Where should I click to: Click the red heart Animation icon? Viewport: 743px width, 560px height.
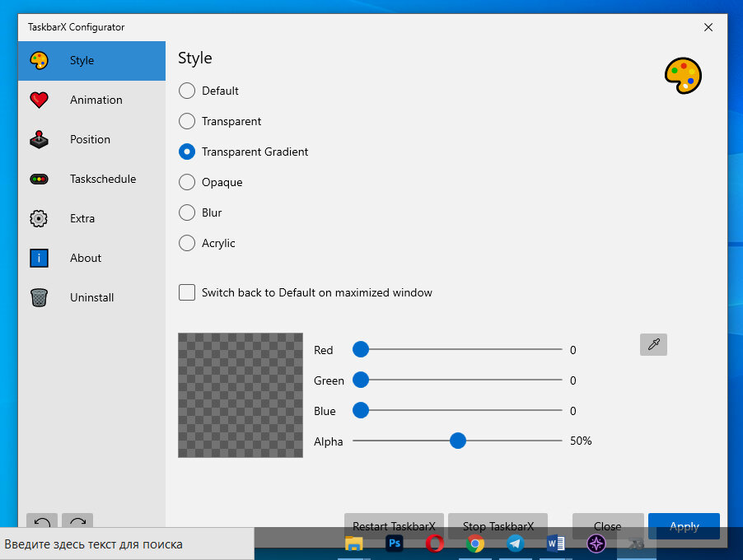(39, 100)
